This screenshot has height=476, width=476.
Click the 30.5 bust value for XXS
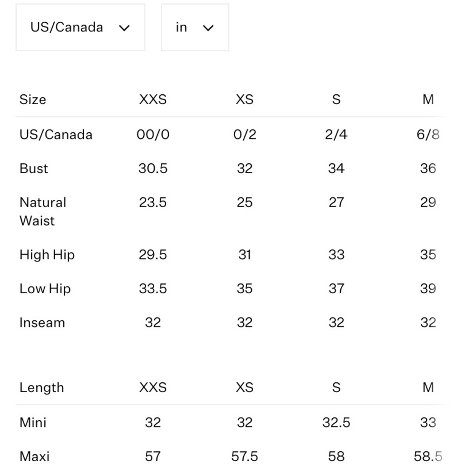coord(153,169)
